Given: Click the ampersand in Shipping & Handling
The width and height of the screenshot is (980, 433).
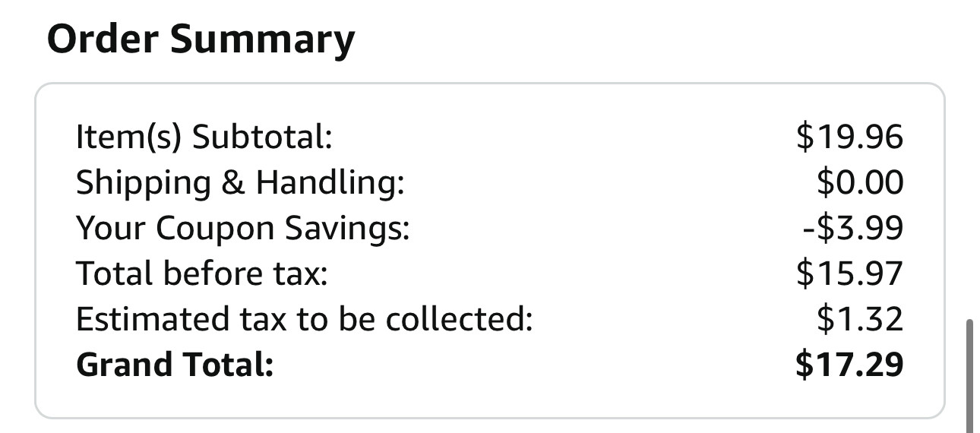Looking at the screenshot, I should click(x=234, y=183).
